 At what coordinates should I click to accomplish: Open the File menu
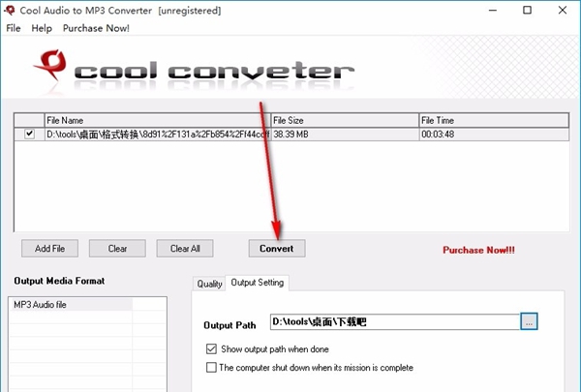14,28
